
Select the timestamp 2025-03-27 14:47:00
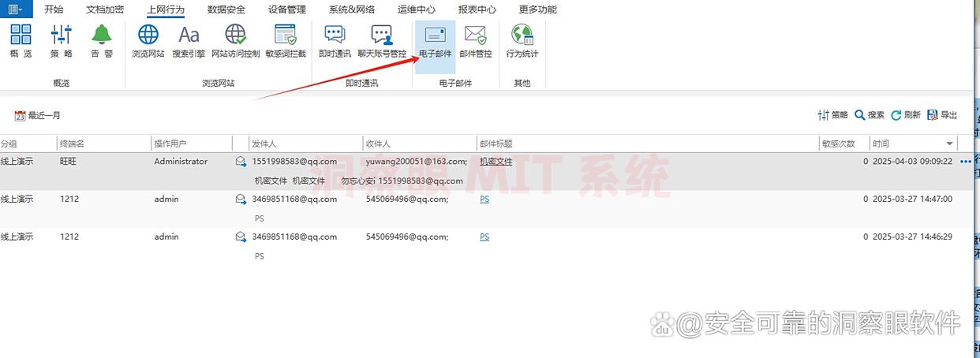point(912,199)
